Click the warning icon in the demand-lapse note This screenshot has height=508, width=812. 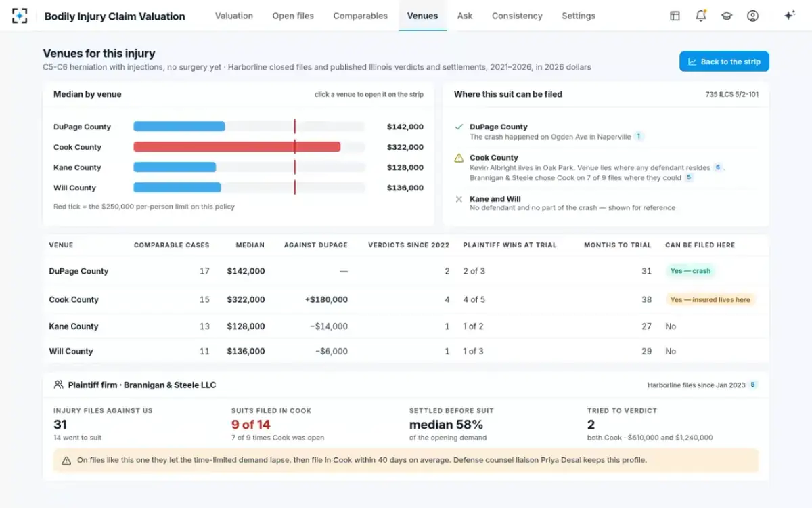tap(66, 461)
